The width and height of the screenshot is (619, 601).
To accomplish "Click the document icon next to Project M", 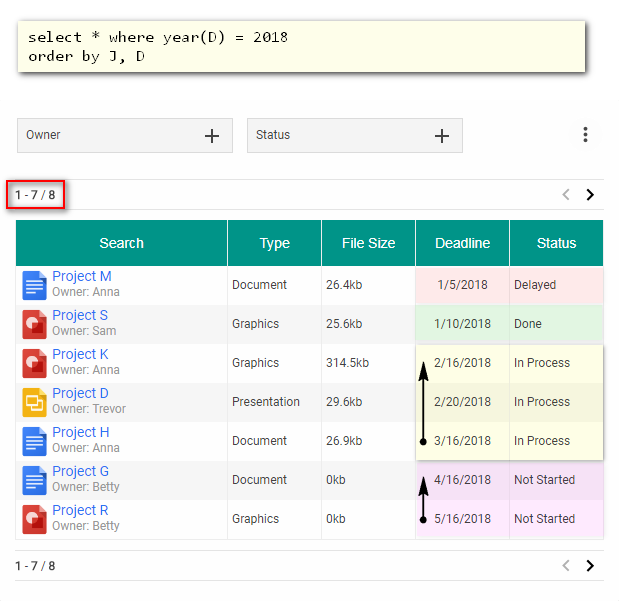I will (35, 285).
